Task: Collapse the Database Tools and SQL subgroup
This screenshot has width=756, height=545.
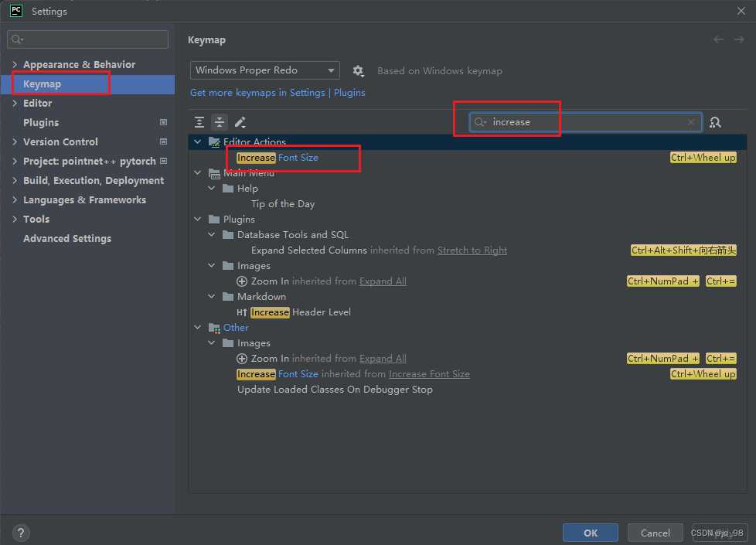Action: 211,234
